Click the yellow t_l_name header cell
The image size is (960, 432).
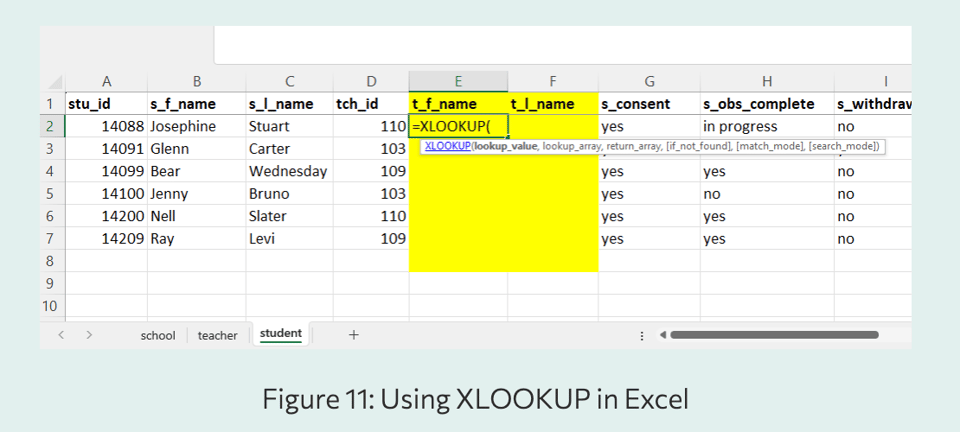pyautogui.click(x=552, y=103)
